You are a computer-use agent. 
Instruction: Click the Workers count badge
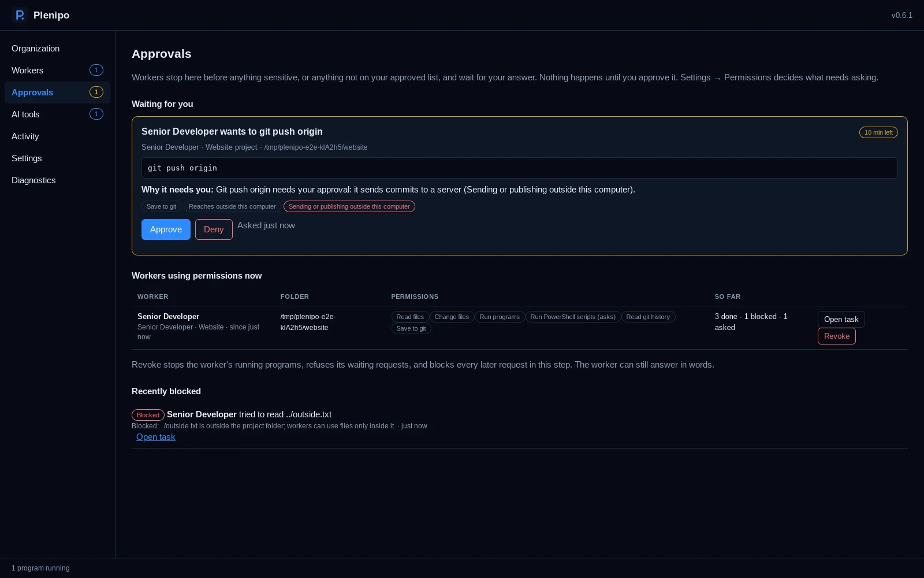coord(96,70)
